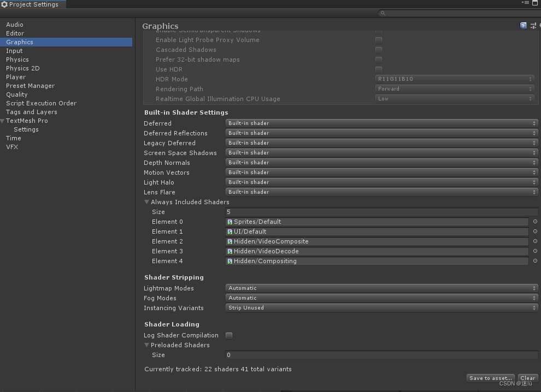Screen dimensions: 541x392
Task: Click the search magnifier in the search bar
Action: point(383,13)
